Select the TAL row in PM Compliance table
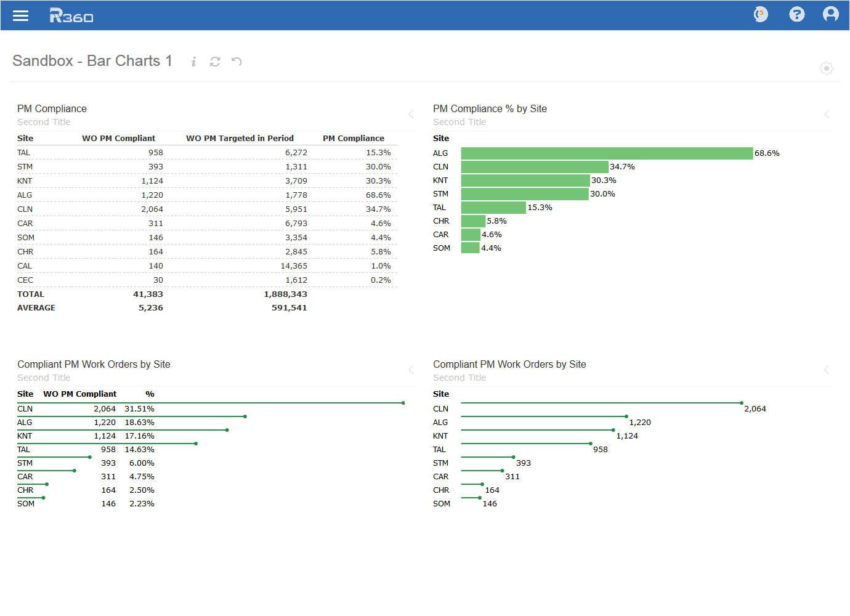This screenshot has width=850, height=616. point(24,153)
